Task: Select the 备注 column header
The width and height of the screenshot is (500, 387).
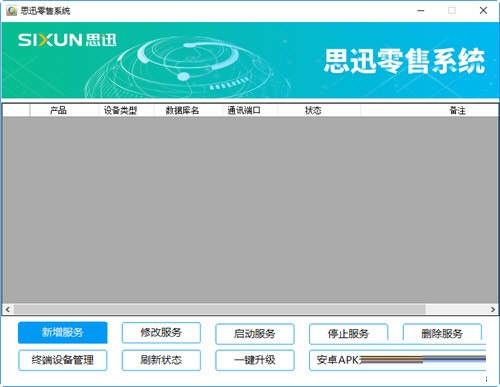Action: pos(429,110)
